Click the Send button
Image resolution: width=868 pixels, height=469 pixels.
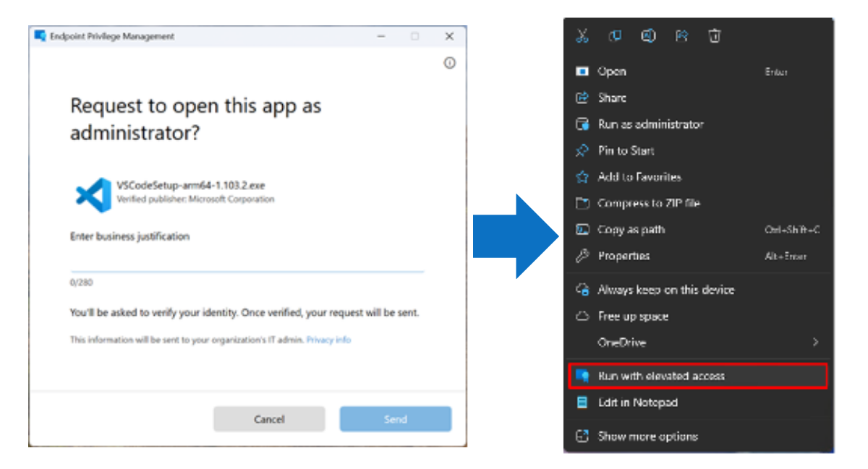tap(396, 419)
